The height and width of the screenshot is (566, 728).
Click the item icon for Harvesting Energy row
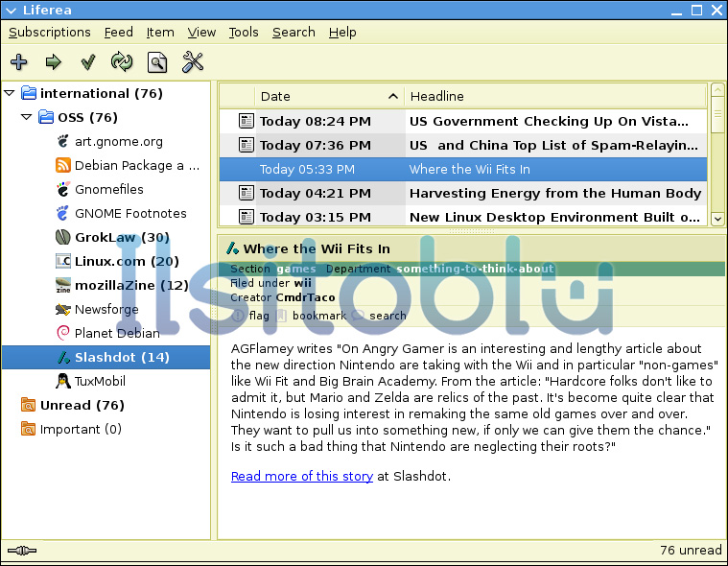(247, 193)
